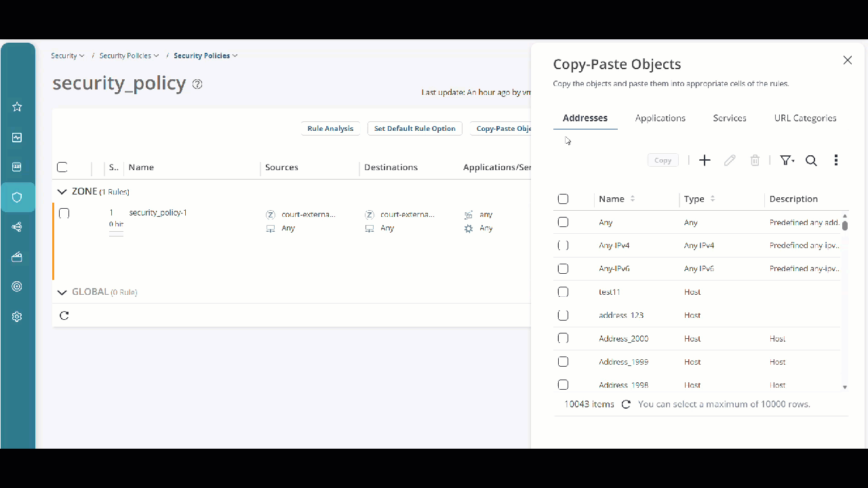
Task: Add a new address with plus icon
Action: (705, 161)
